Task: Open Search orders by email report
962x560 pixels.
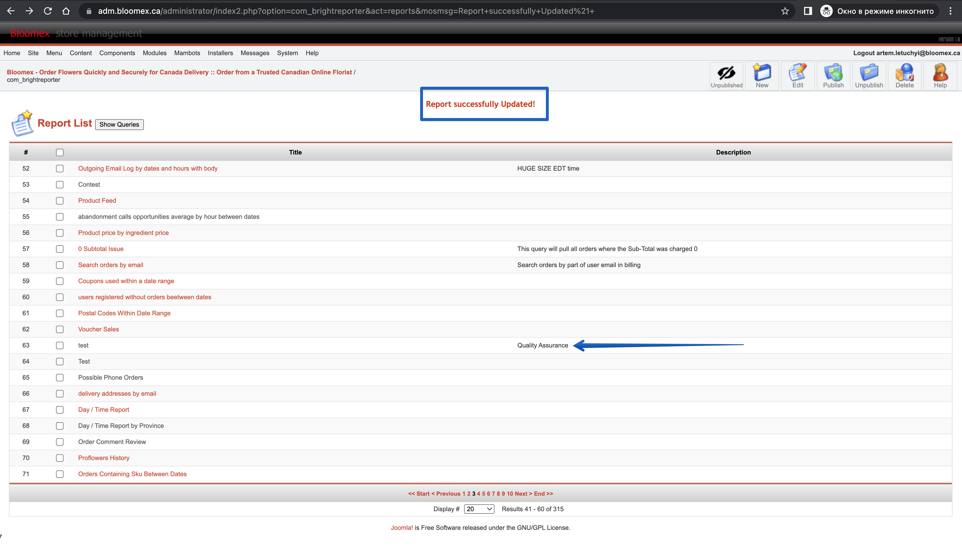Action: click(x=111, y=265)
